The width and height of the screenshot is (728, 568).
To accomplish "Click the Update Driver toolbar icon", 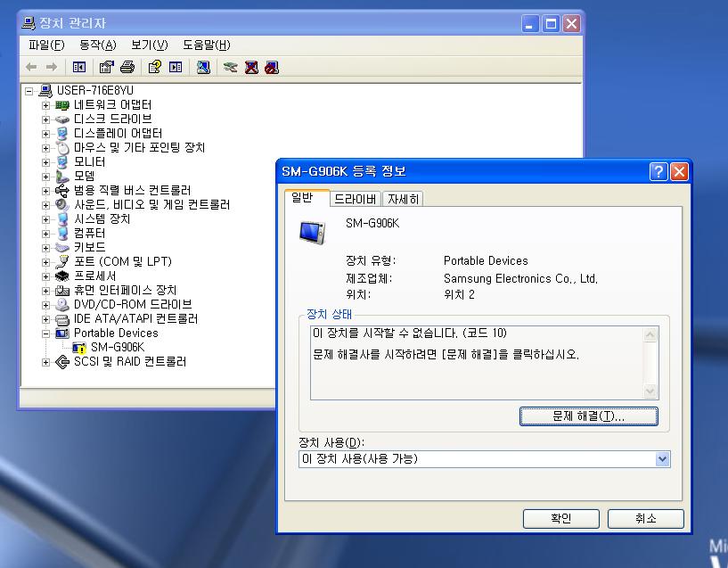I will coord(230,68).
